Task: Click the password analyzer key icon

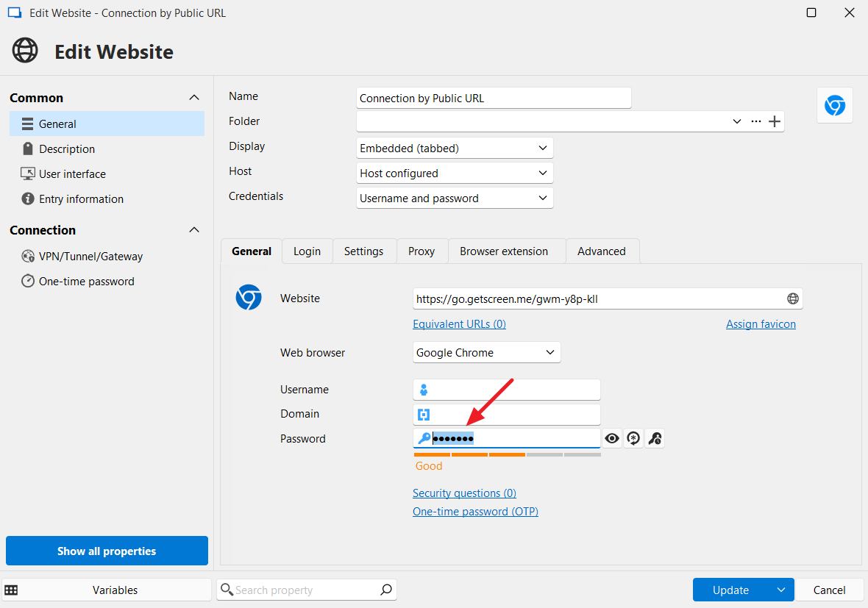Action: tap(655, 439)
